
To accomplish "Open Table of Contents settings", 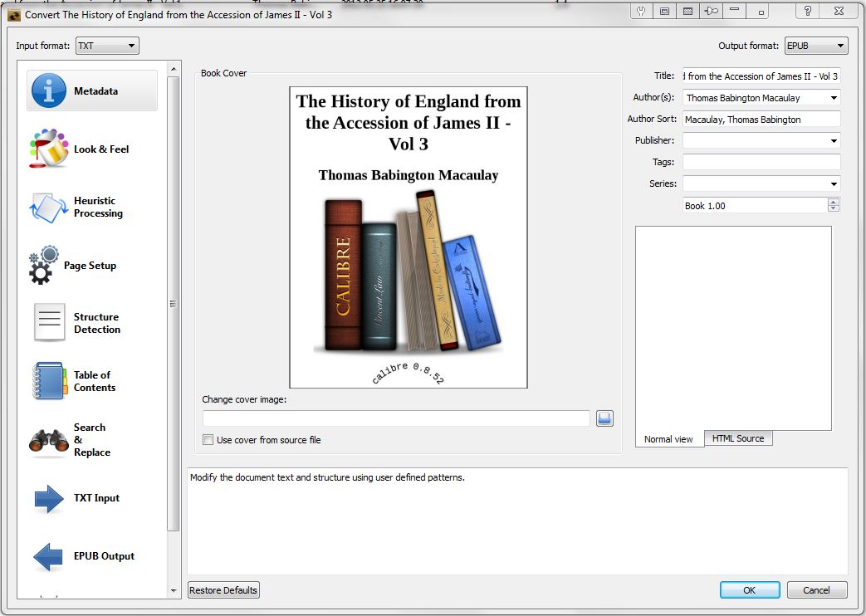I will click(92, 381).
